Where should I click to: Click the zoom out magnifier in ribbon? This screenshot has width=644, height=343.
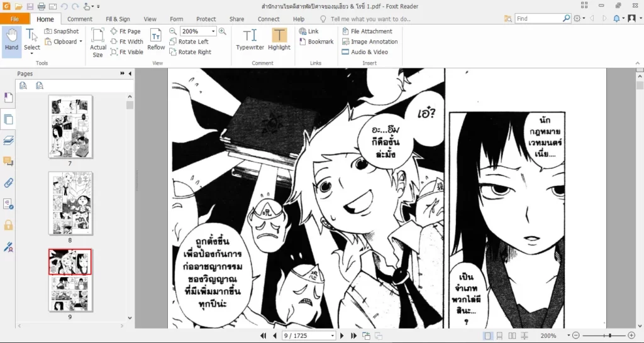pyautogui.click(x=173, y=31)
